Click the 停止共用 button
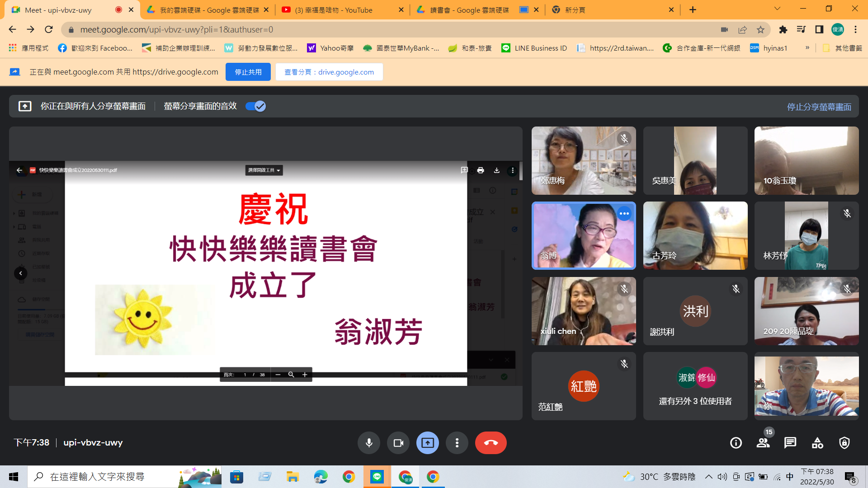The width and height of the screenshot is (868, 488). 248,72
